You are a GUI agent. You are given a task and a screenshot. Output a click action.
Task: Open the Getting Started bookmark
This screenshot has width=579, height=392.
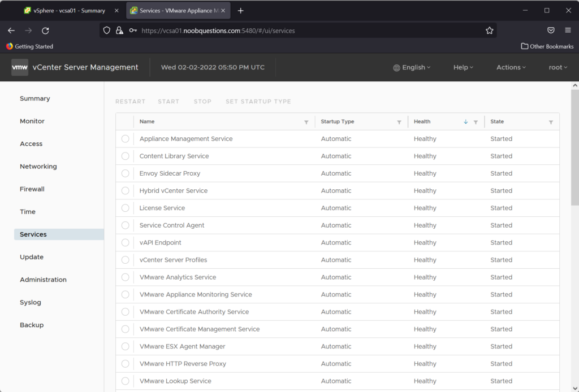(x=29, y=46)
